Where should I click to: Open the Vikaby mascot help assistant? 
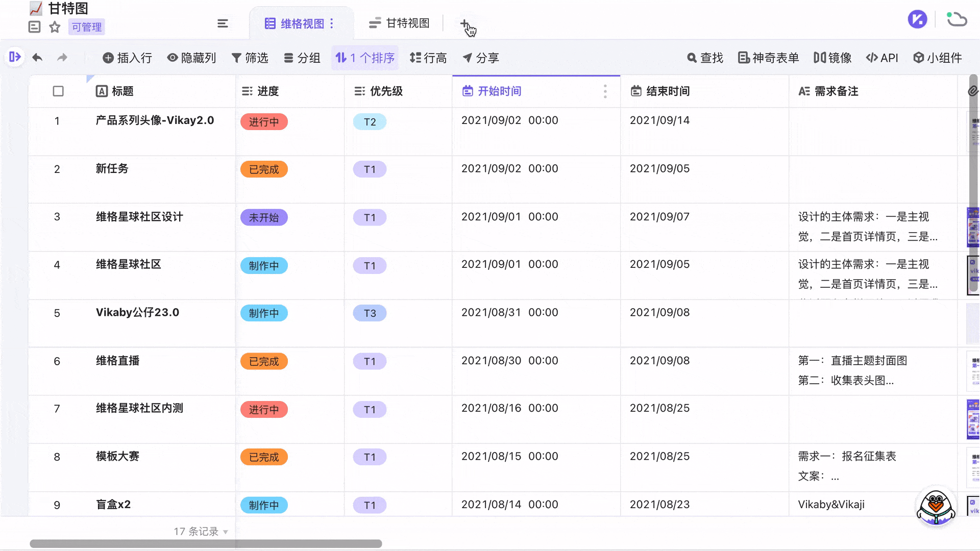coord(936,506)
